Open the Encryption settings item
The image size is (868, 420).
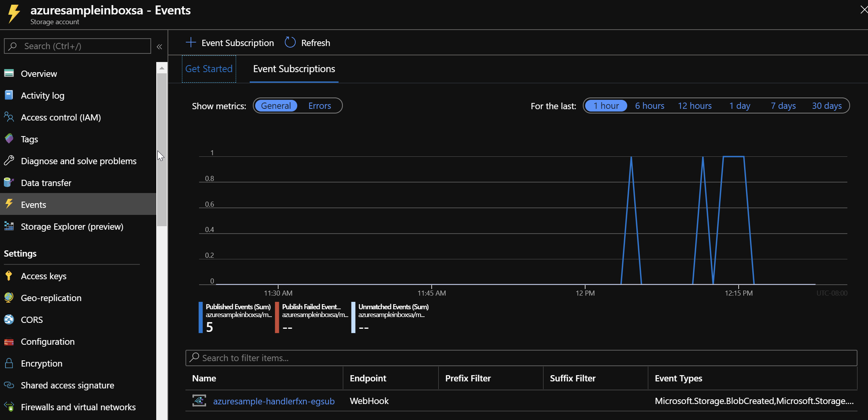pos(78,363)
